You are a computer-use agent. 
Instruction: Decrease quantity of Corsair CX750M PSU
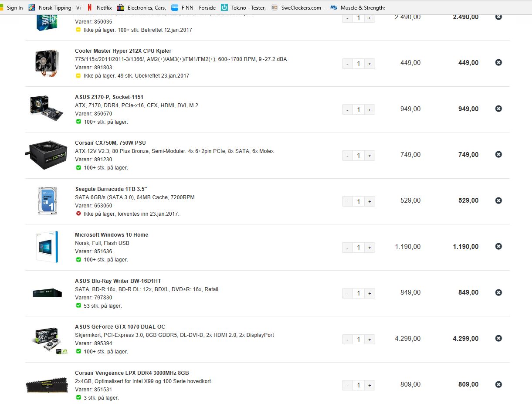347,156
